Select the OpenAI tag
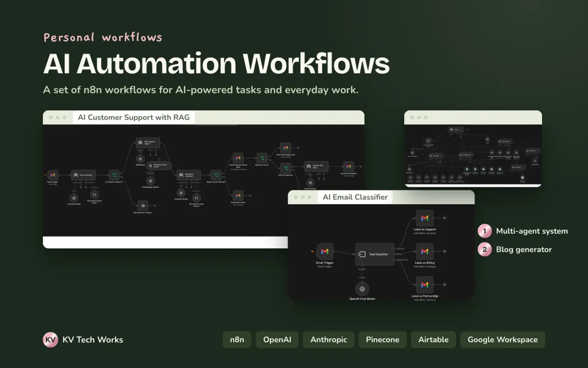This screenshot has width=588, height=368. tap(277, 340)
